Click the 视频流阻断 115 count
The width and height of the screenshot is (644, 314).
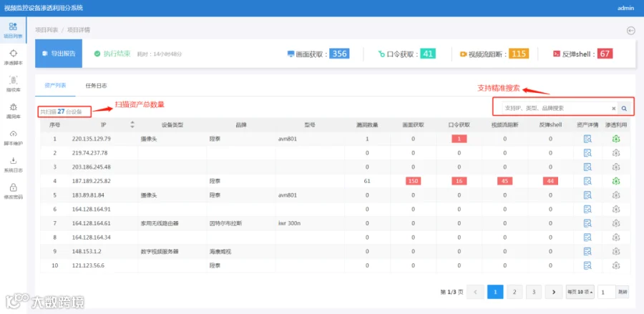[519, 54]
